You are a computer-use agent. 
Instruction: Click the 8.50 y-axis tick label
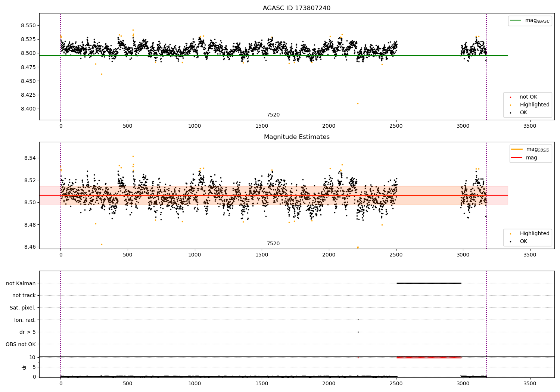point(29,203)
